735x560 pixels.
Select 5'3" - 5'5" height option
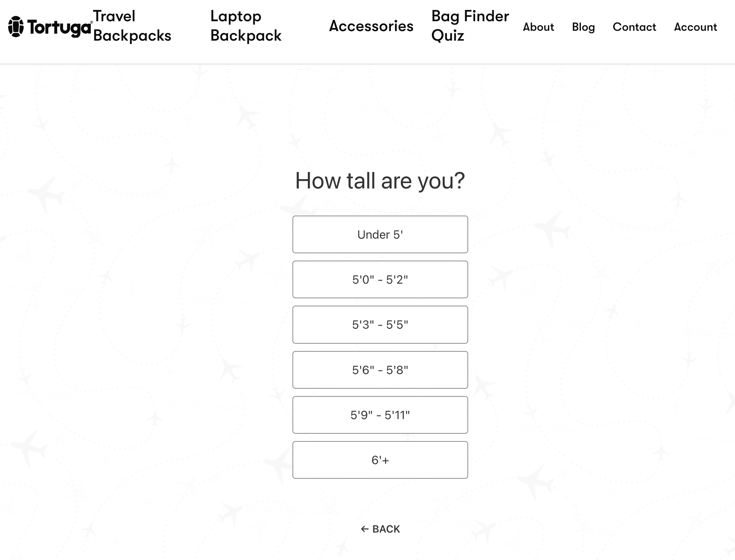pyautogui.click(x=380, y=324)
